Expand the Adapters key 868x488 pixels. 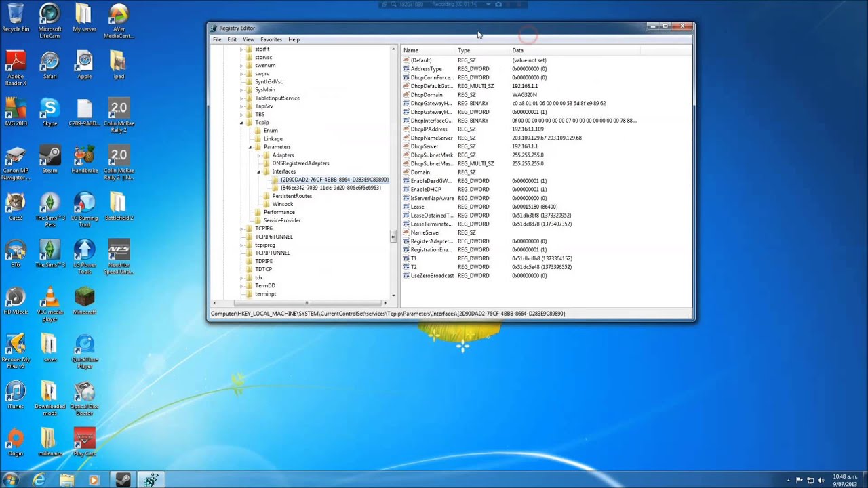(258, 155)
